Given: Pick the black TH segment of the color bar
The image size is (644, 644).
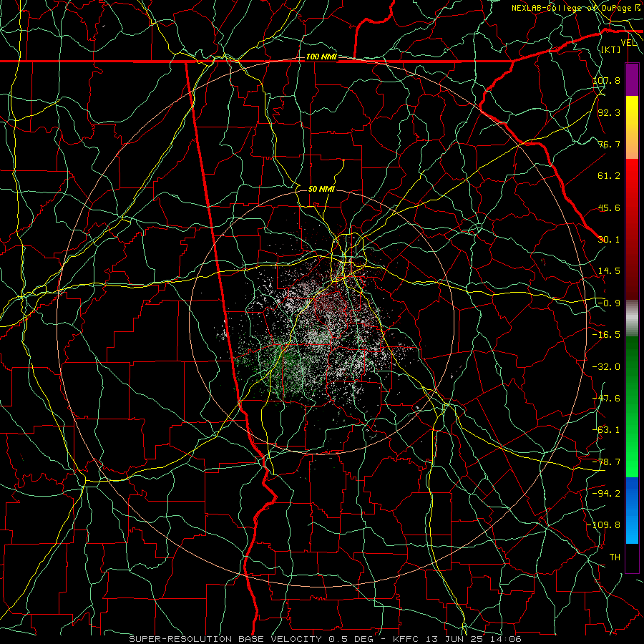Looking at the screenshot, I should (x=632, y=557).
